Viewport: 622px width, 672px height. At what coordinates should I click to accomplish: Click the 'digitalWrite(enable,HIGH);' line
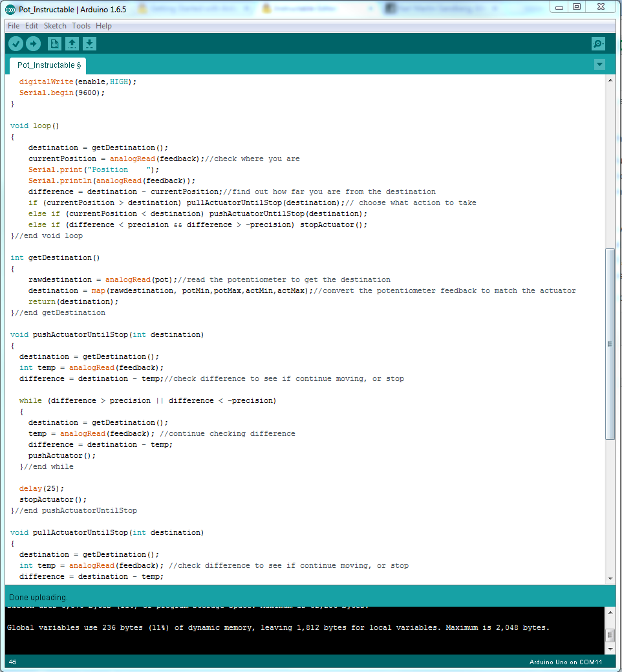coord(78,81)
